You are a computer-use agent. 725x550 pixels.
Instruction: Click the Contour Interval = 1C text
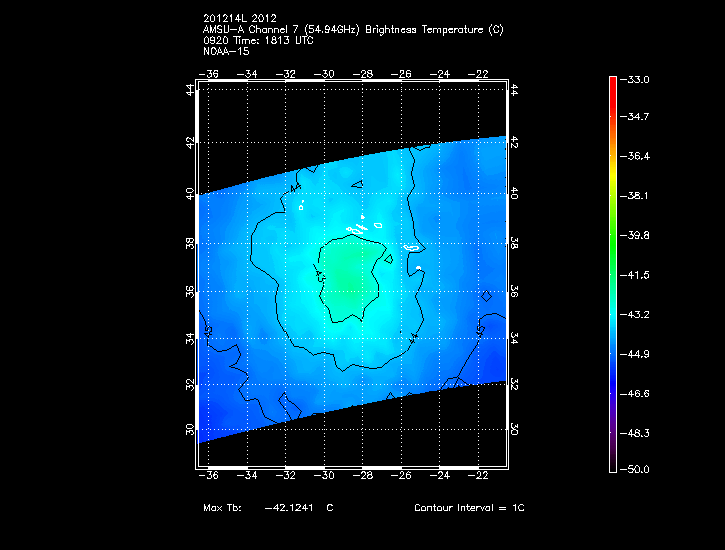click(469, 508)
